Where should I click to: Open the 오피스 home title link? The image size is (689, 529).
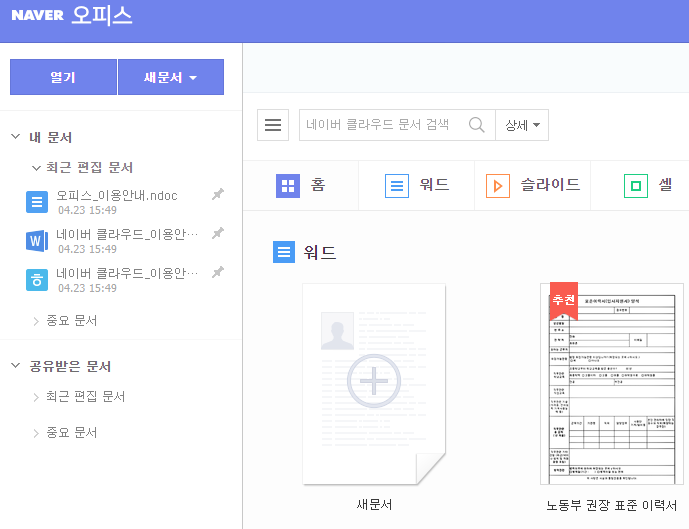coord(102,15)
